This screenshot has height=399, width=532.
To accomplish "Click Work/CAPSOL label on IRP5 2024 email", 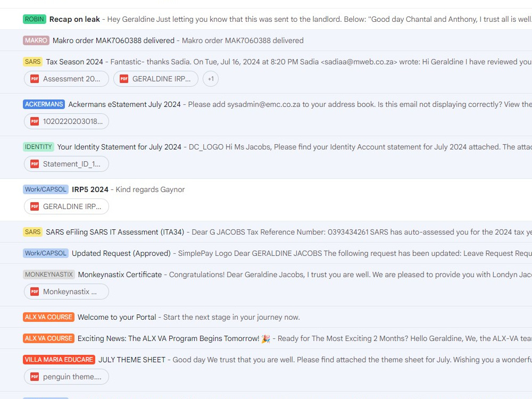I will [x=46, y=189].
